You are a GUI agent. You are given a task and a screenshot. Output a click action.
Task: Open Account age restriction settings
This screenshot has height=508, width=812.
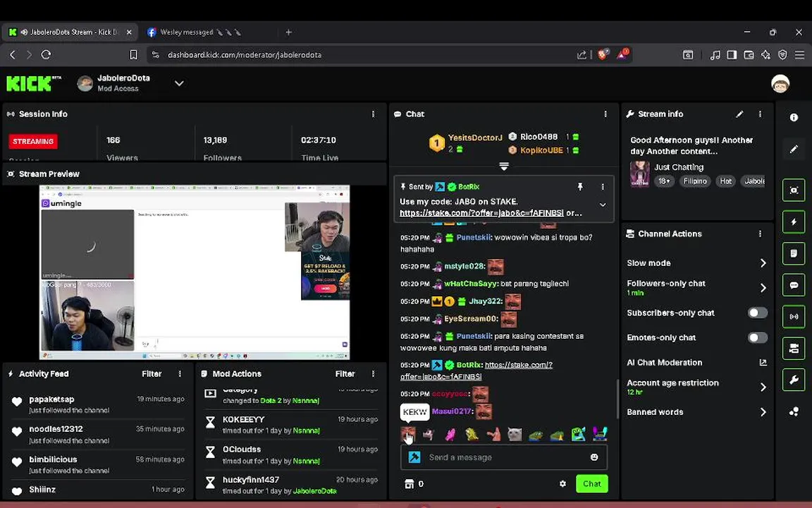[x=696, y=387]
